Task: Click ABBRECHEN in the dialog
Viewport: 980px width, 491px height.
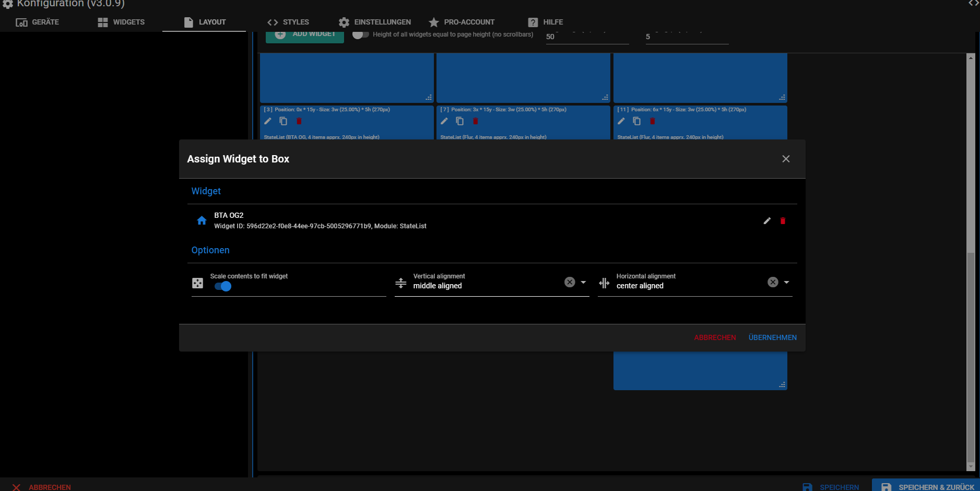Action: coord(715,337)
